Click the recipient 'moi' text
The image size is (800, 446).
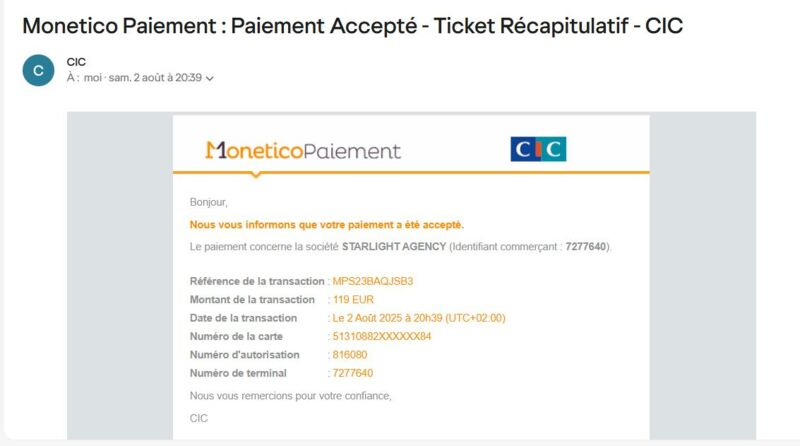pos(92,78)
